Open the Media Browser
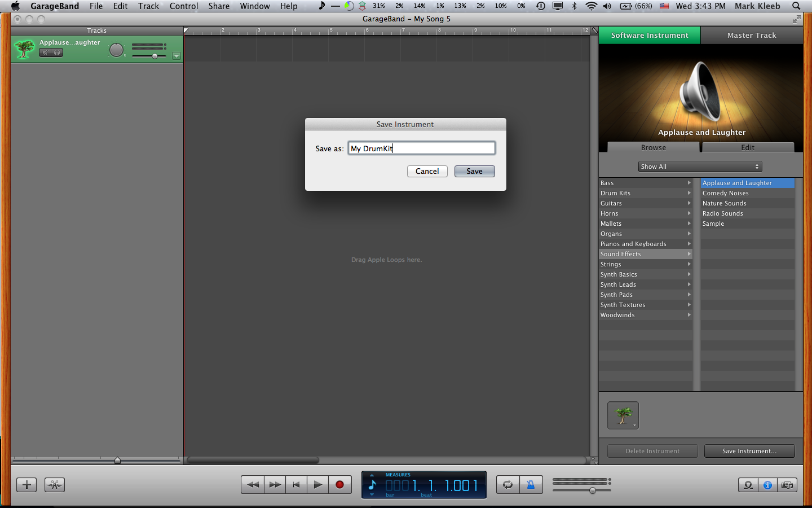Screen dimensions: 812x508 [x=787, y=485]
